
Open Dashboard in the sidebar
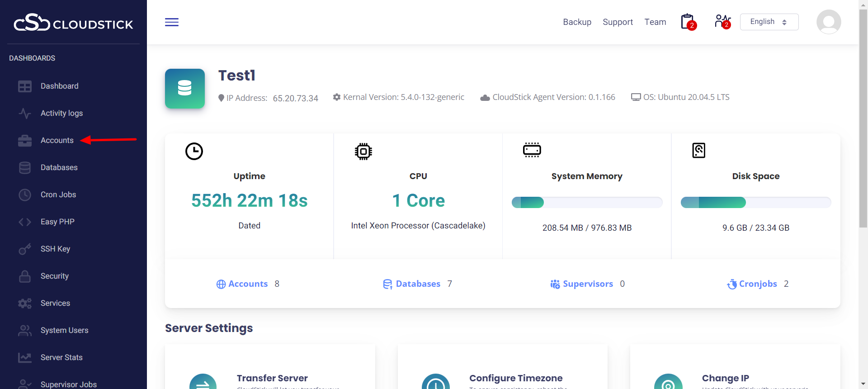tap(59, 86)
